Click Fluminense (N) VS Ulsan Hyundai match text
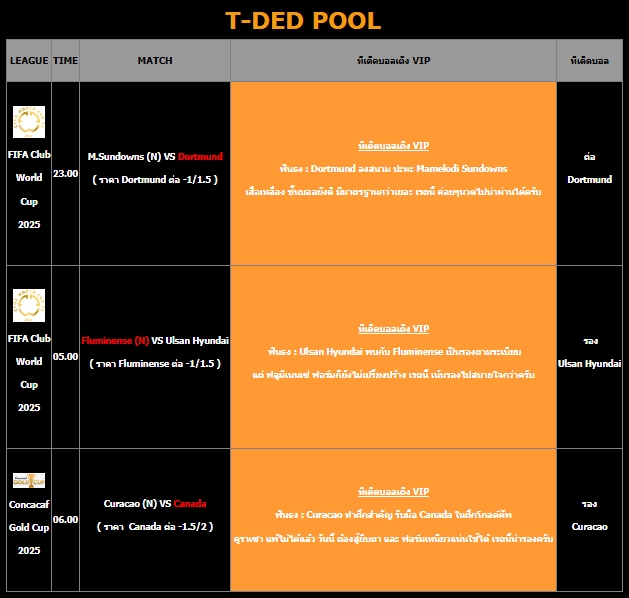 pyautogui.click(x=155, y=341)
